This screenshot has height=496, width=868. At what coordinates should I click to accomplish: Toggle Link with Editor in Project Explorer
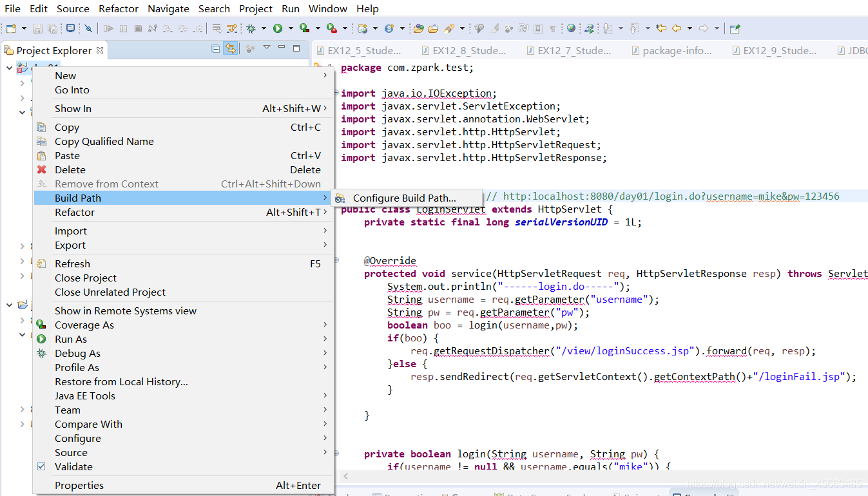(230, 48)
